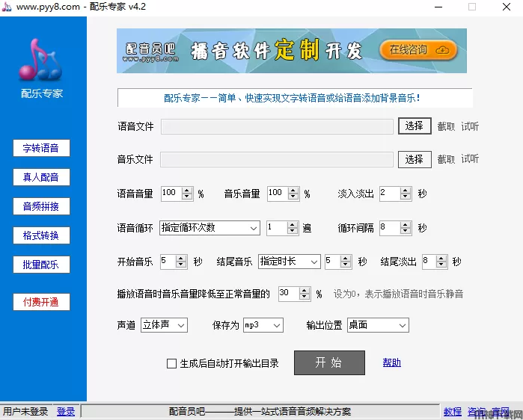Click 选择 button for 语音文件
This screenshot has width=523, height=420.
414,126
